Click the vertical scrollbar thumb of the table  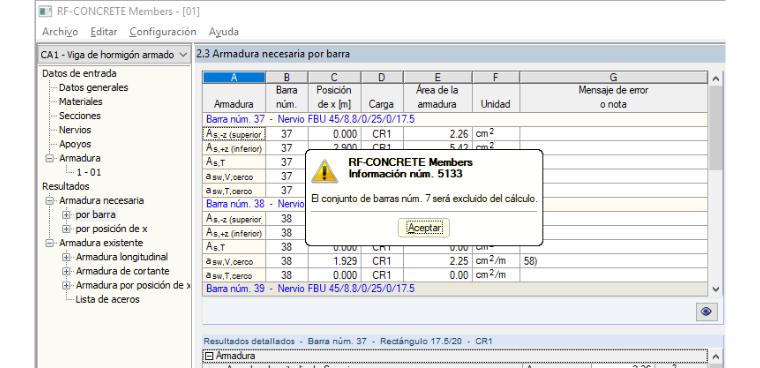click(715, 128)
